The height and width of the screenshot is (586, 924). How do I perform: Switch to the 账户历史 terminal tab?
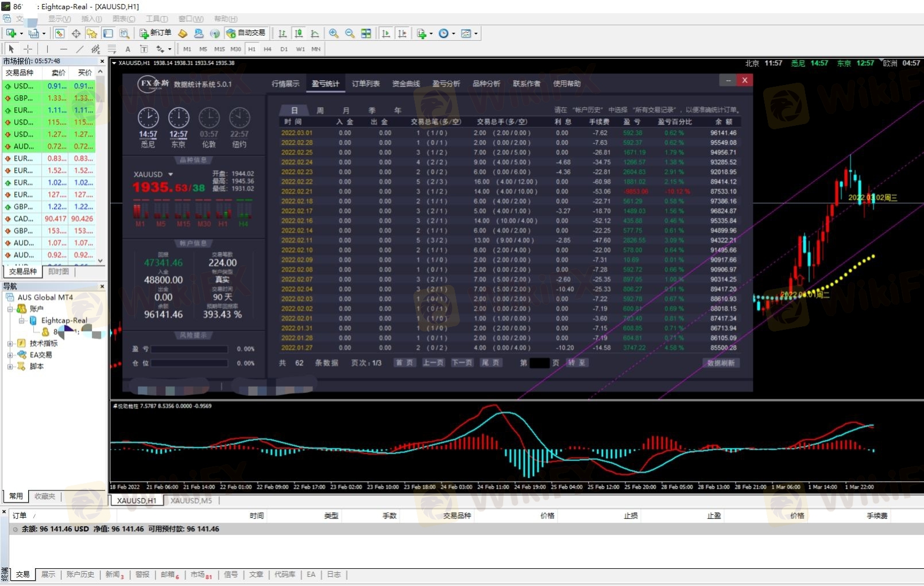(x=80, y=575)
